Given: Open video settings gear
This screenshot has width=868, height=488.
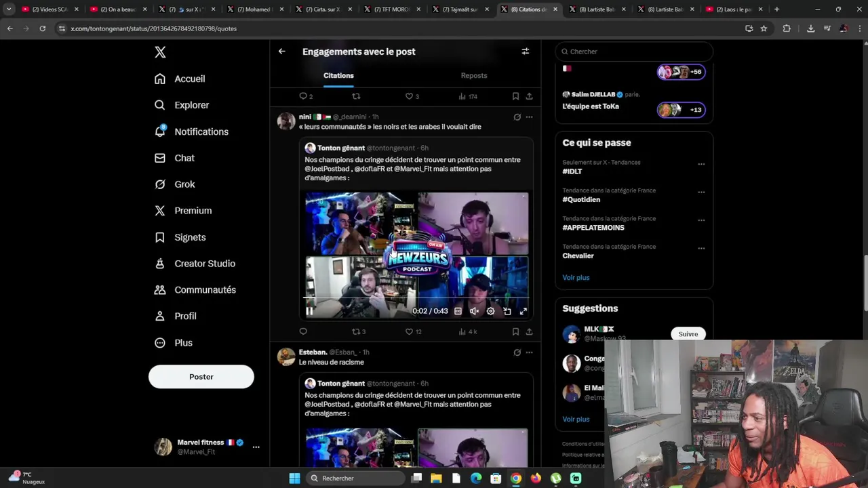Looking at the screenshot, I should (x=490, y=311).
